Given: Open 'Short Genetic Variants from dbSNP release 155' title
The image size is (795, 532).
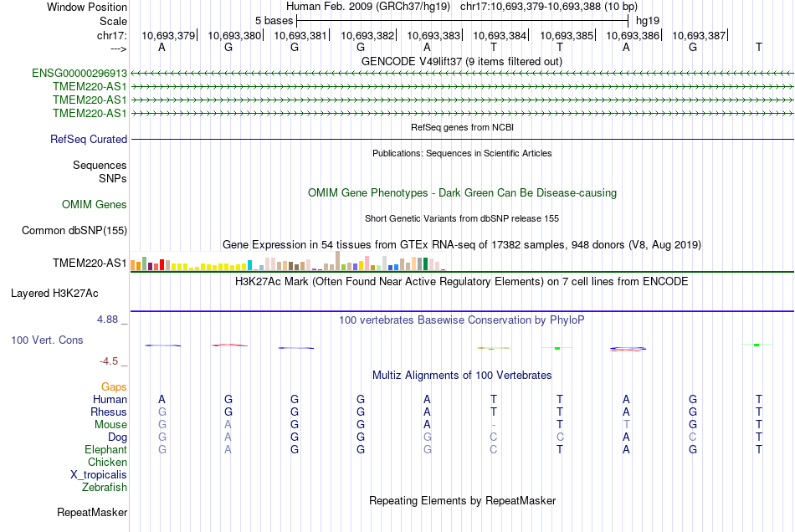Looking at the screenshot, I should coord(462,218).
